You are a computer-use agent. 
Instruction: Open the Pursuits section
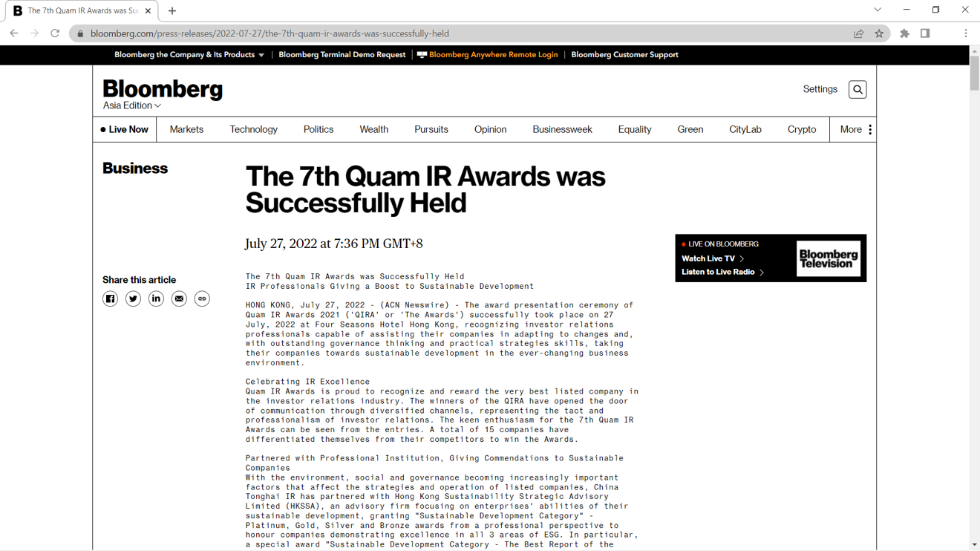[x=431, y=129]
